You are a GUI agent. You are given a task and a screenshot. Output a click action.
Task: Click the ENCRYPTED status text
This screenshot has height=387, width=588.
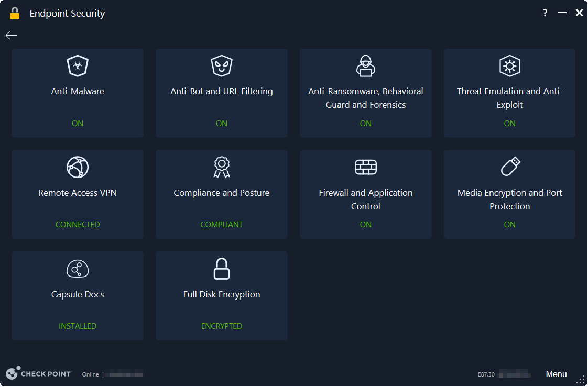point(222,326)
